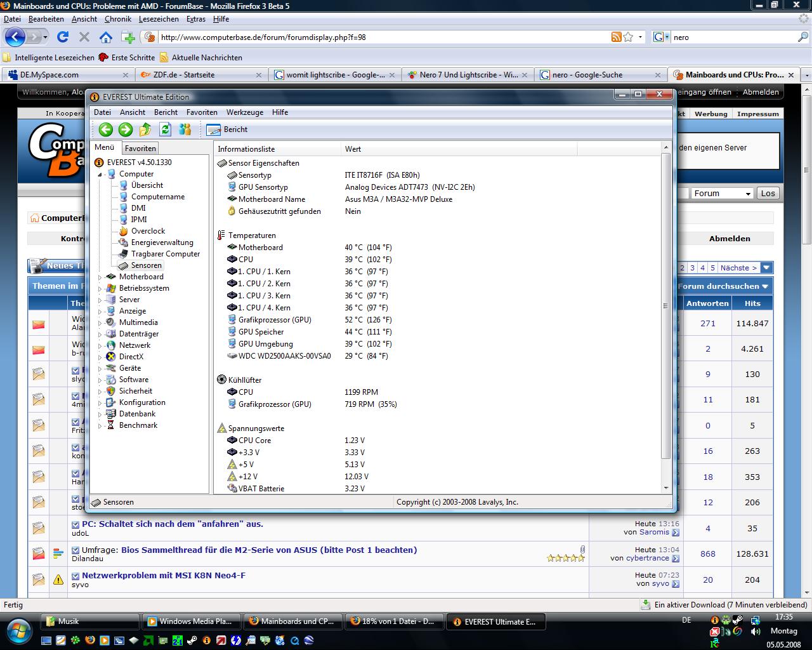812x650 pixels.
Task: Select Sensoren tree item
Action: pyautogui.click(x=146, y=265)
